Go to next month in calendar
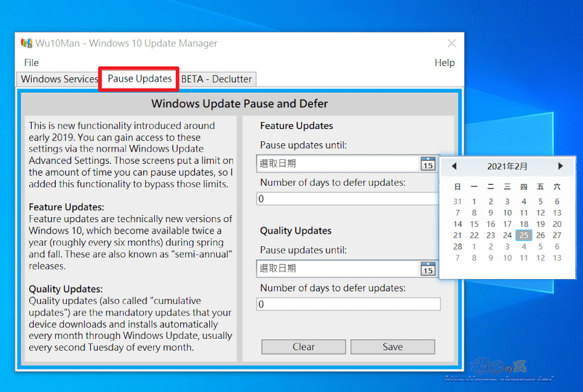 (x=560, y=167)
